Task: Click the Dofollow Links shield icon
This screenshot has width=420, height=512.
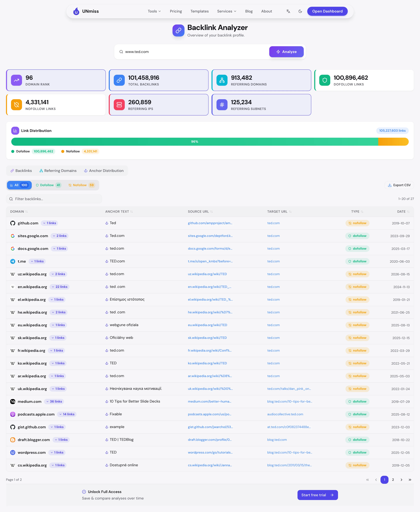Action: [325, 80]
